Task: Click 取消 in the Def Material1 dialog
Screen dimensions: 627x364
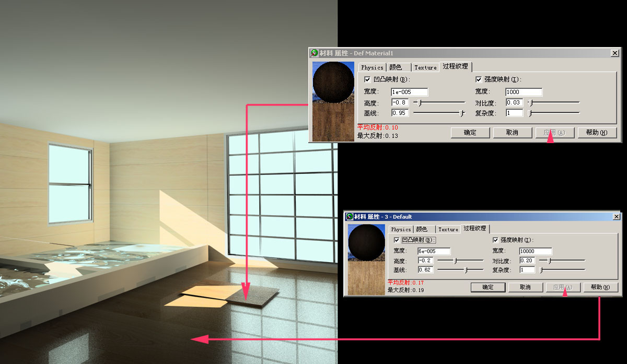Action: click(512, 133)
